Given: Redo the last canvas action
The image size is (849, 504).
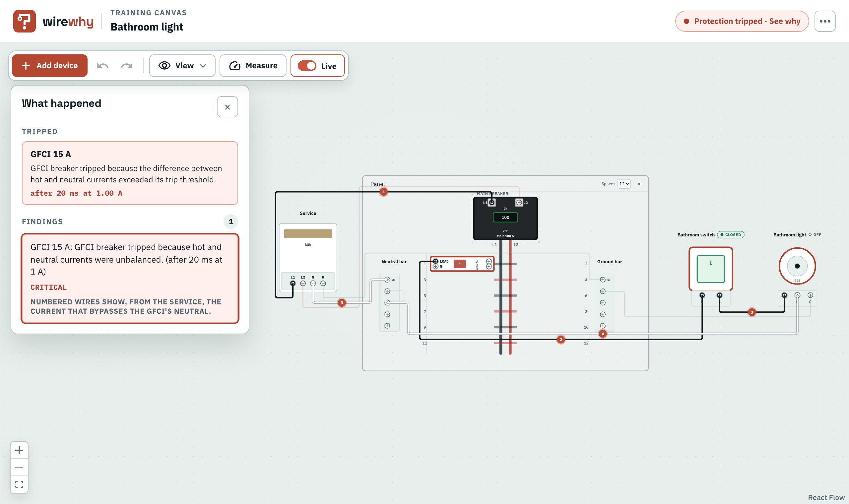Looking at the screenshot, I should [x=127, y=66].
